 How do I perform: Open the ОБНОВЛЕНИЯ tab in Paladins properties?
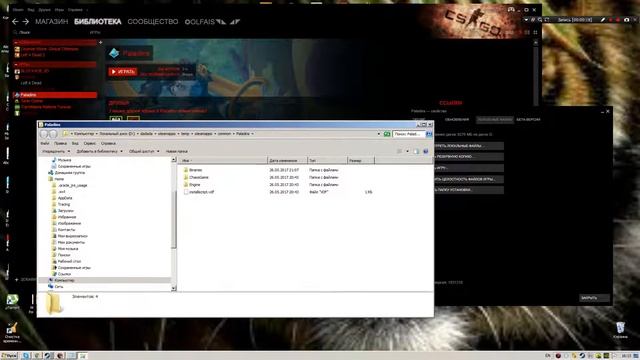pos(457,120)
